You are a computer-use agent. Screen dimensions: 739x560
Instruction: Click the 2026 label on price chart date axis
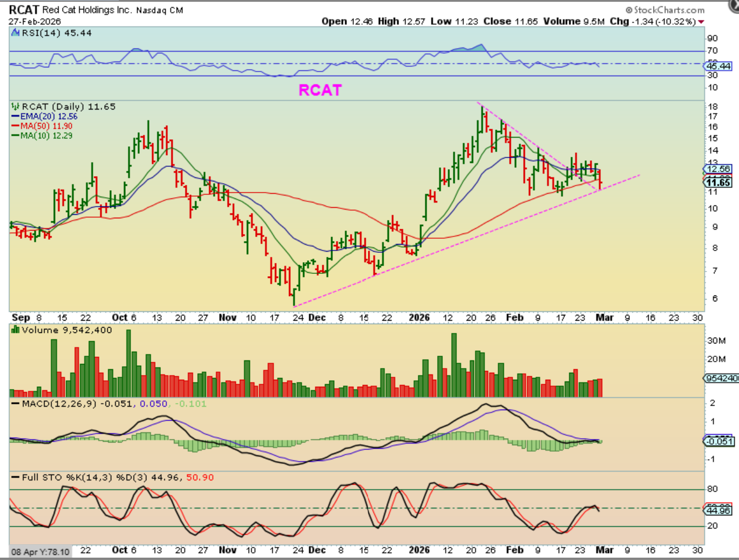tap(420, 318)
